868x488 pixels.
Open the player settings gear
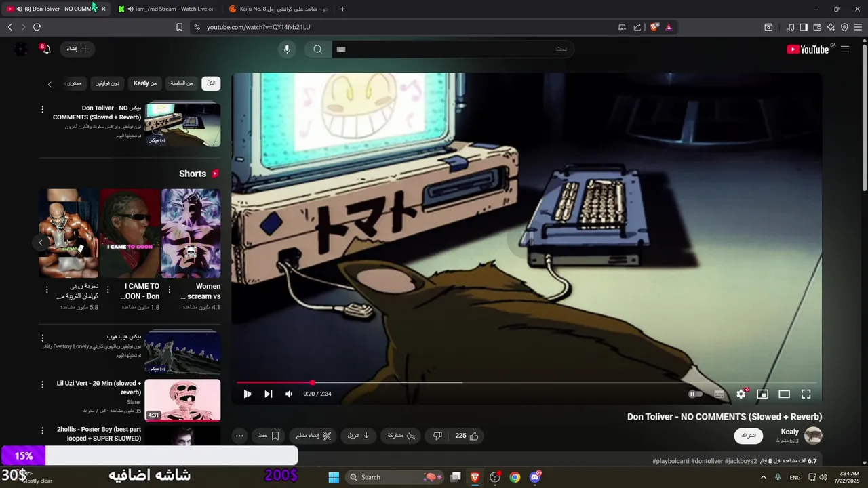741,394
